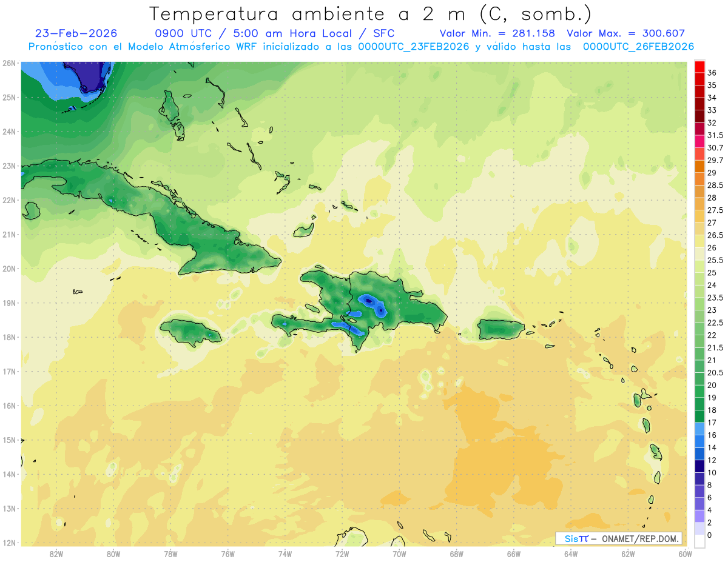The width and height of the screenshot is (728, 562).
Task: Click the '24N' latitude axis label
Action: click(x=9, y=132)
